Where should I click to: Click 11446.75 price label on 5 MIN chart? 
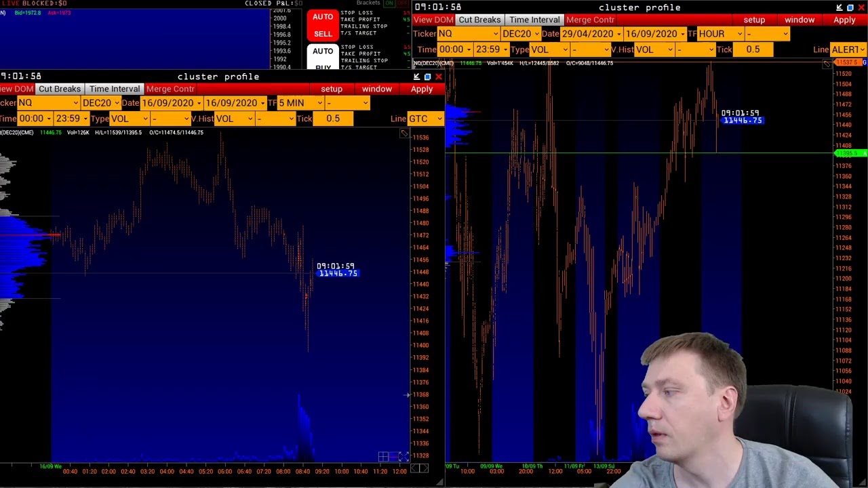point(338,274)
